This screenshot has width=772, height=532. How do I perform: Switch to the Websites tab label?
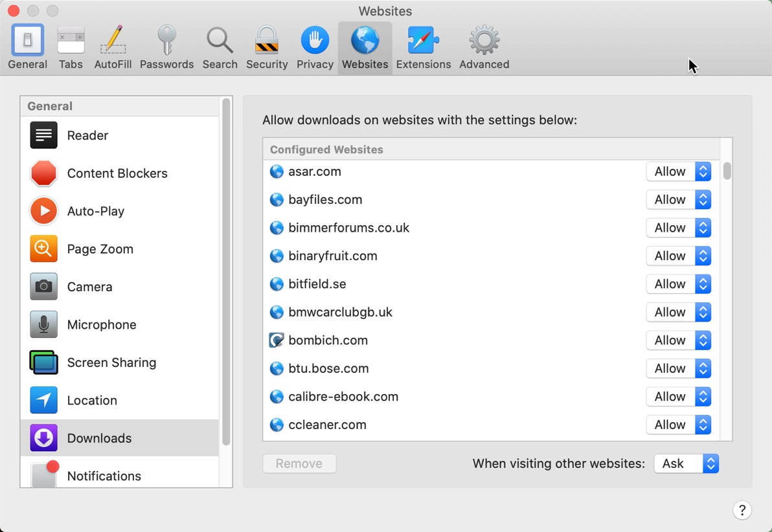365,65
